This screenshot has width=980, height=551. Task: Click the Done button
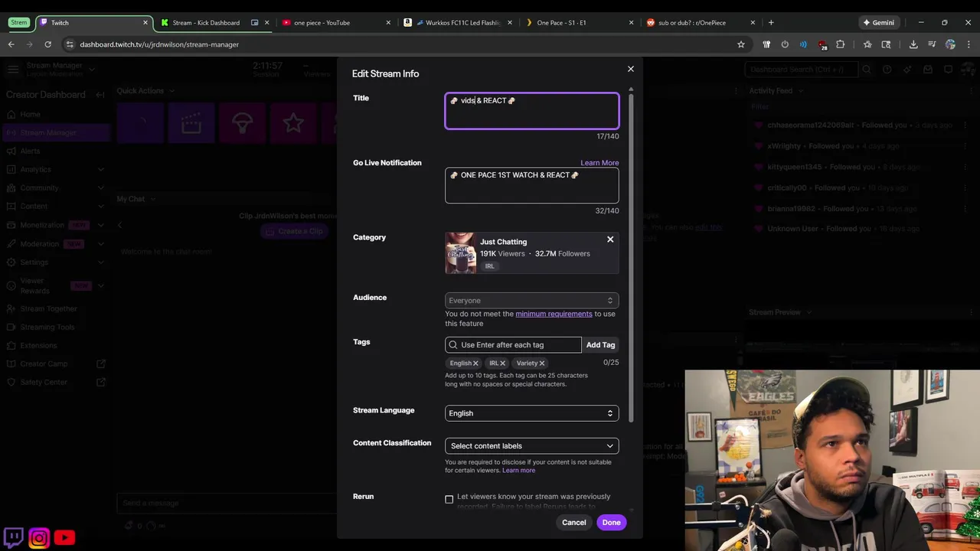coord(611,523)
